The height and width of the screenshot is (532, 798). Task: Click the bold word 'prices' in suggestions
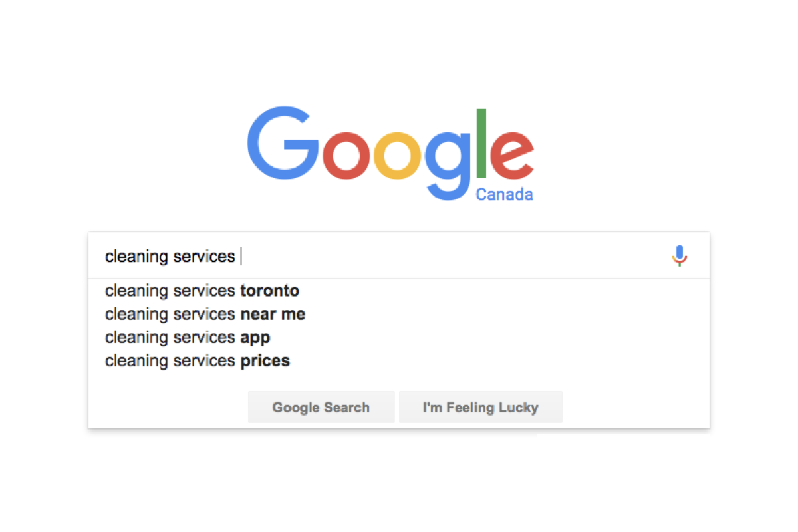pos(265,361)
